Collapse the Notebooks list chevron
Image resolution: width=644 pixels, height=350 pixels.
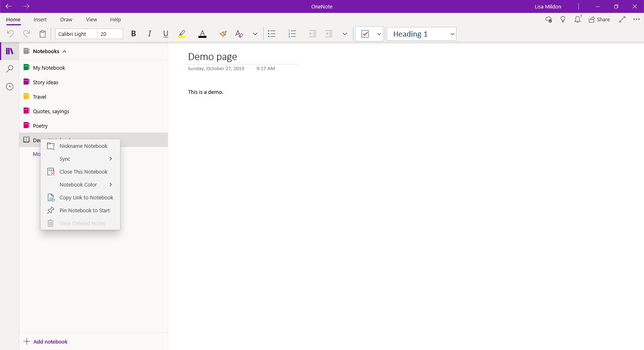[x=64, y=52]
